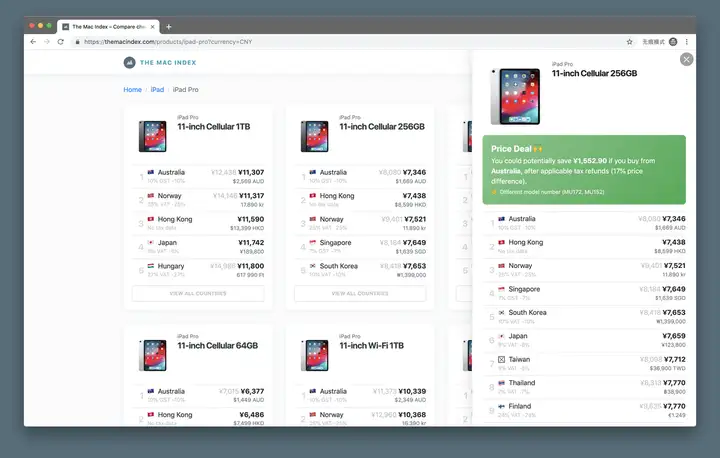Click the macOS green fullscreen button
The image size is (720, 458).
[x=49, y=26]
